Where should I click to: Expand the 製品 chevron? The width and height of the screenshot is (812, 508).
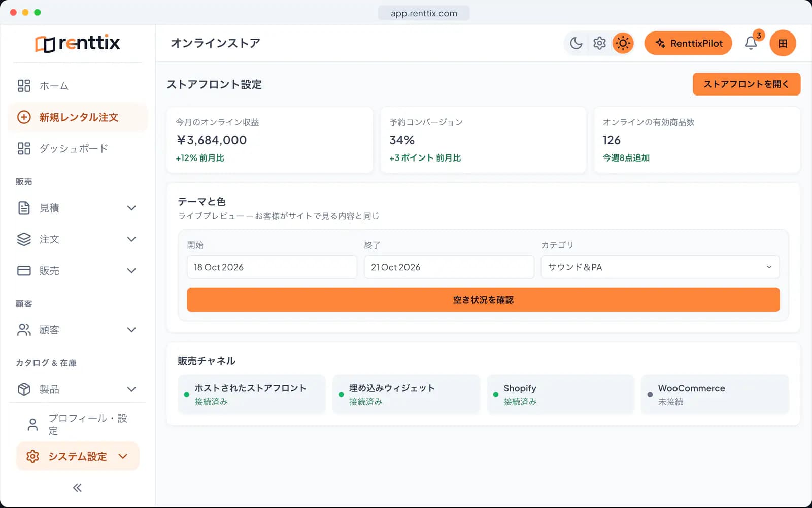131,389
